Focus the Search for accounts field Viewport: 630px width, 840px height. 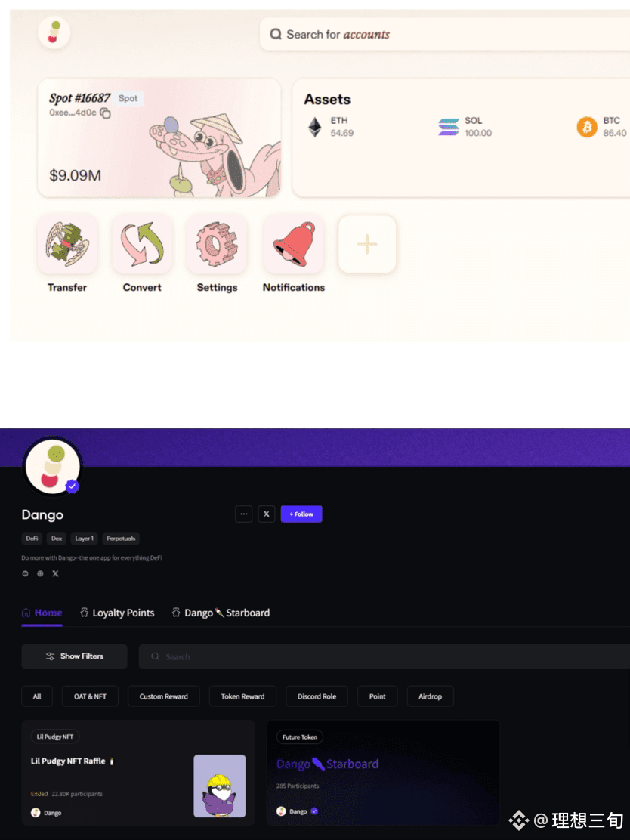coord(445,34)
